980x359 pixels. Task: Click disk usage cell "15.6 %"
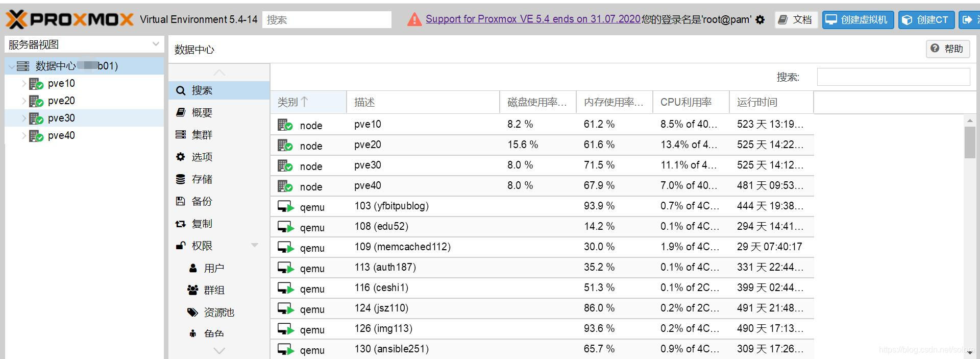point(523,145)
